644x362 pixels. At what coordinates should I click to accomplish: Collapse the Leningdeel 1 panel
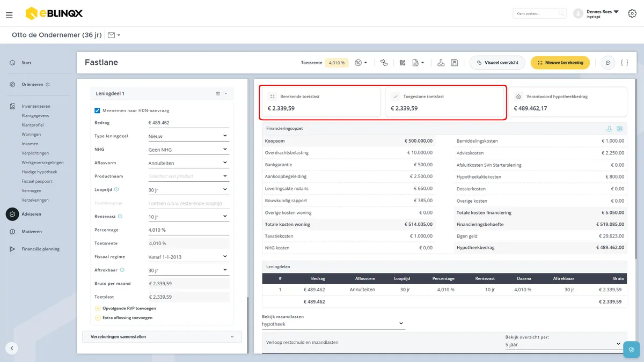(x=225, y=93)
